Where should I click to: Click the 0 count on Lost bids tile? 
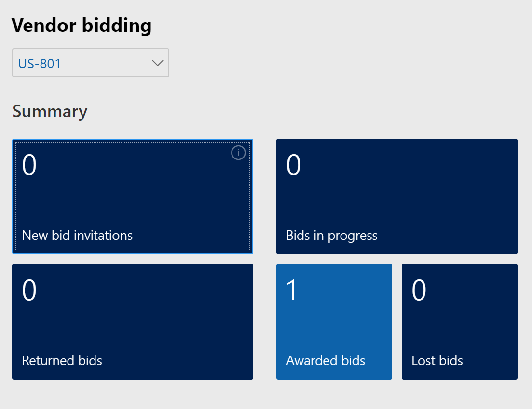click(x=419, y=290)
